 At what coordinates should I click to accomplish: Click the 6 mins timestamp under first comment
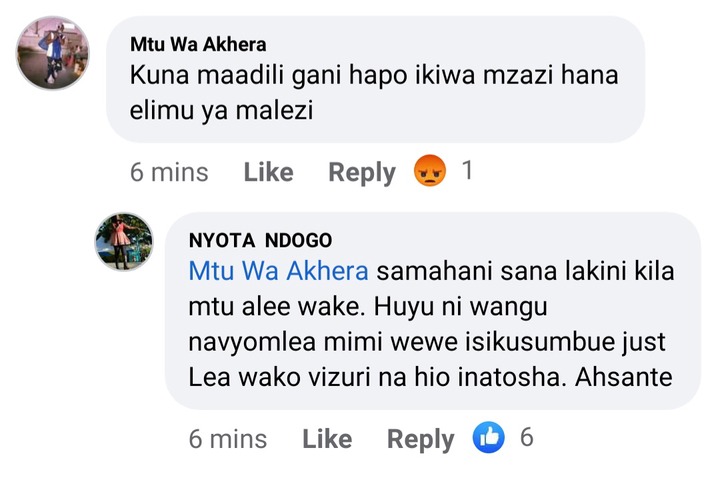[169, 172]
